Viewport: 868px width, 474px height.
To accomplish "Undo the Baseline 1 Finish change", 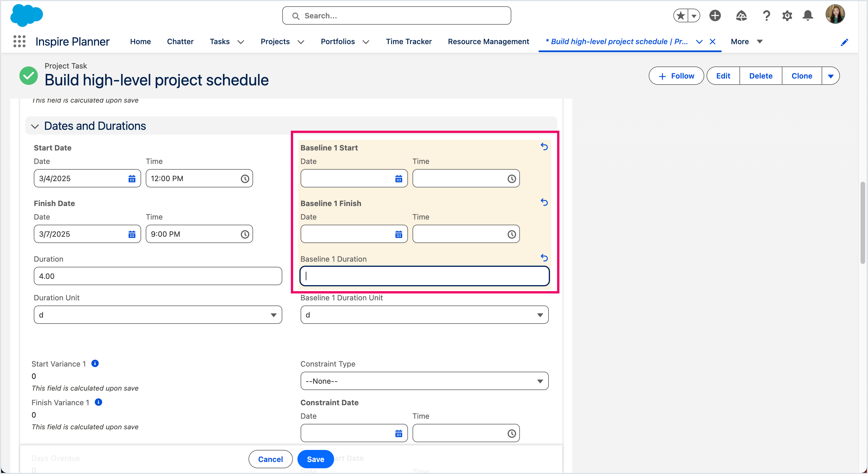I will pos(544,202).
